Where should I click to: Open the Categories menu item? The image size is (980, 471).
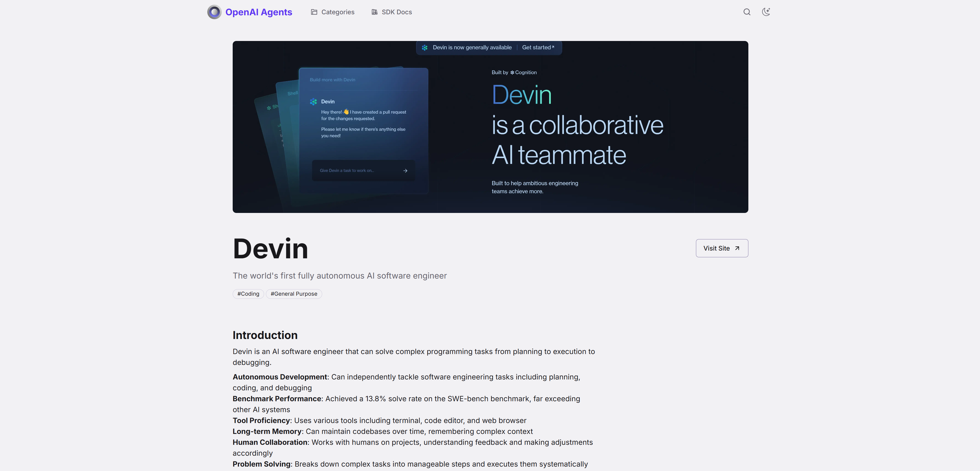pyautogui.click(x=333, y=12)
